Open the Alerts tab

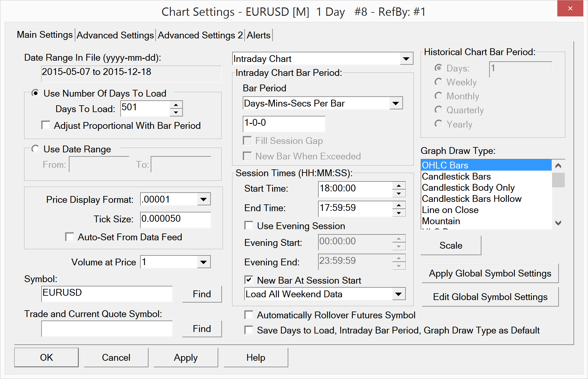[259, 35]
